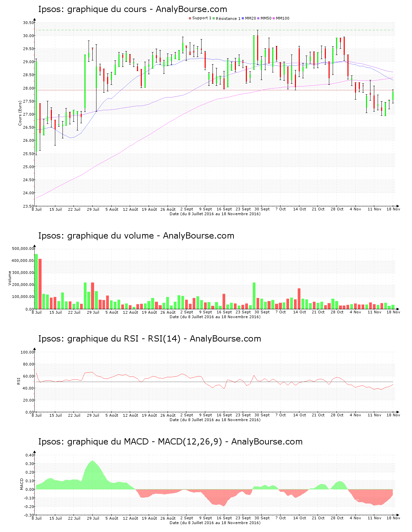
Task: Click '2 Sept' on the price chart axis
Action: (x=187, y=209)
